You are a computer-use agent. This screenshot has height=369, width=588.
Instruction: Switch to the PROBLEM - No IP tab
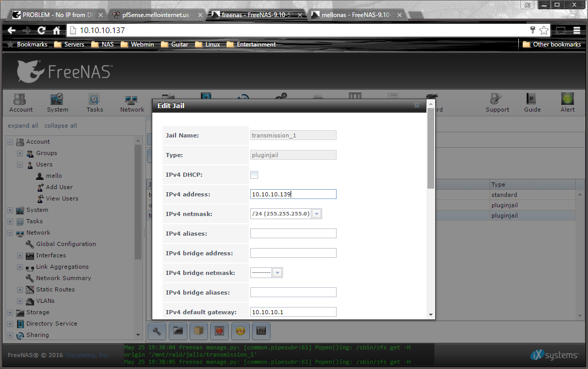[56, 14]
